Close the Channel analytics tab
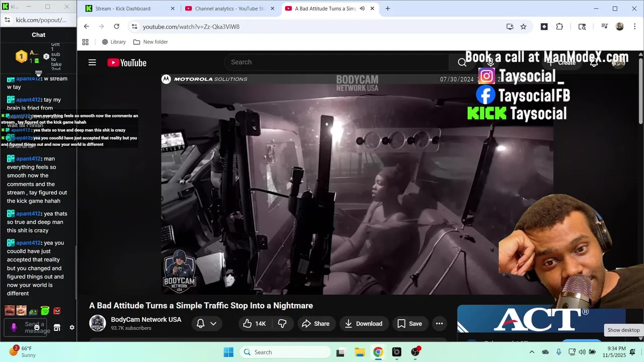644x362 pixels. [273, 9]
